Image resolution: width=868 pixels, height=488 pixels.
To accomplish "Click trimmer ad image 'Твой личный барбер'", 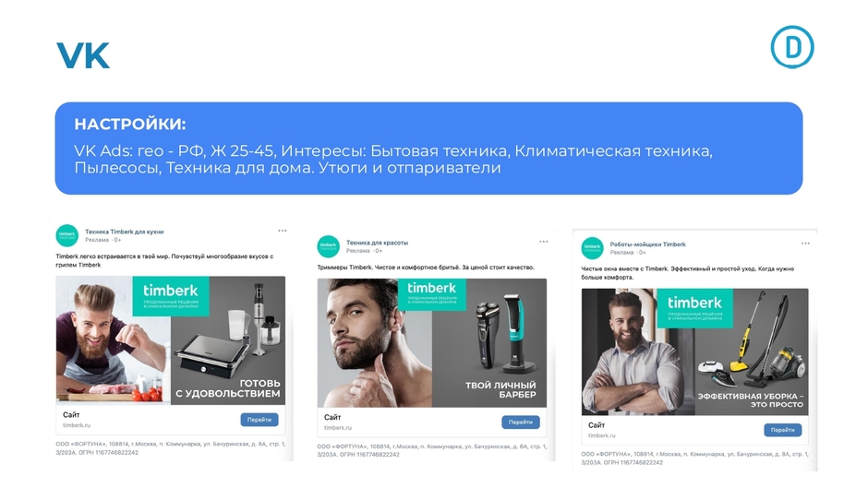I will coord(432,343).
